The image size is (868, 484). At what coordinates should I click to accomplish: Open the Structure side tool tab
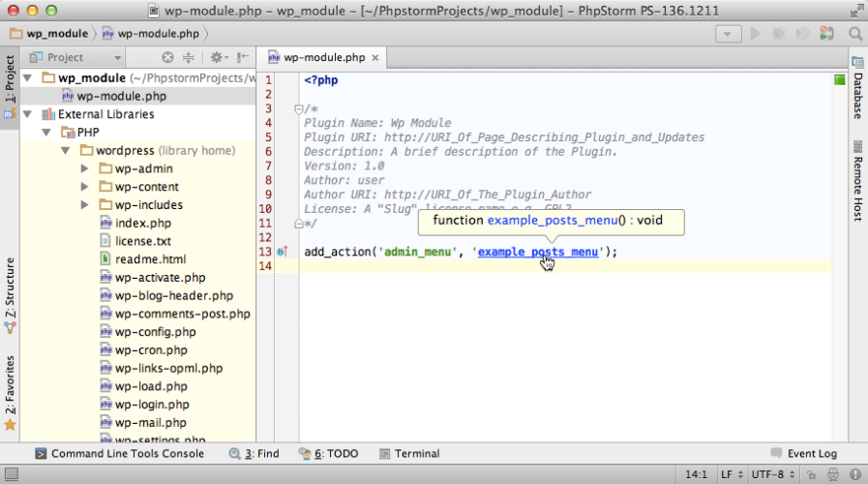(10, 294)
